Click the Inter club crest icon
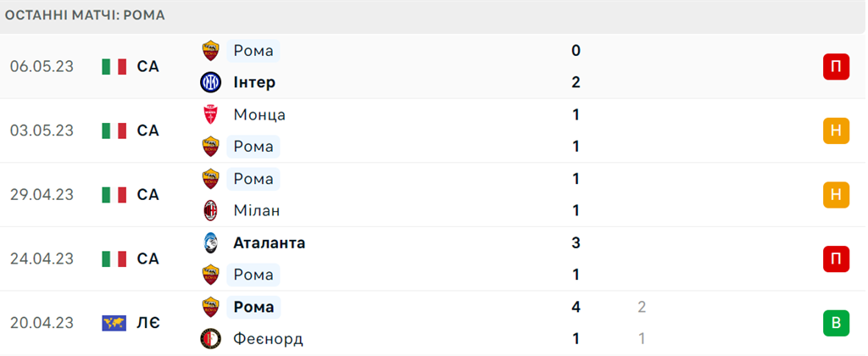The width and height of the screenshot is (868, 356). [210, 82]
